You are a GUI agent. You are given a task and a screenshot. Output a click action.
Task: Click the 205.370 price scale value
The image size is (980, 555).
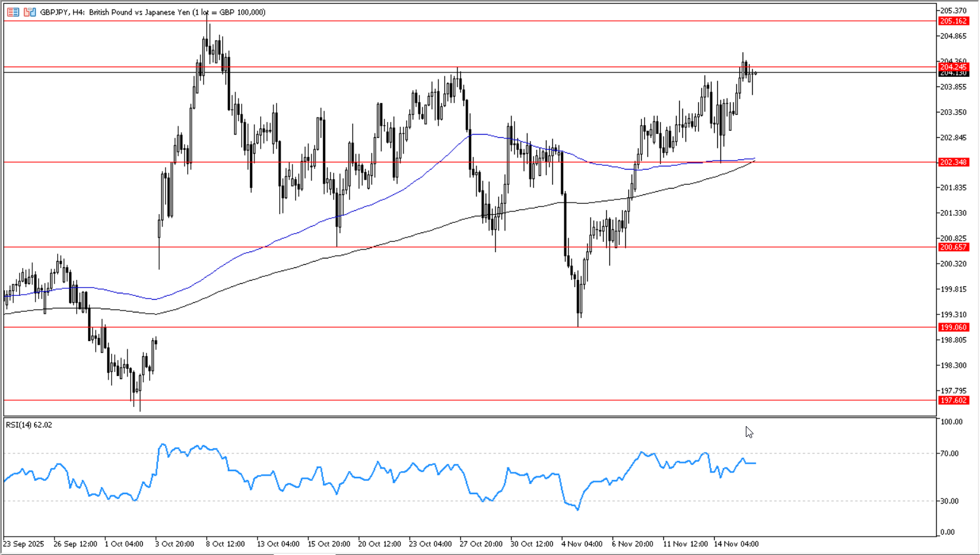pyautogui.click(x=953, y=11)
